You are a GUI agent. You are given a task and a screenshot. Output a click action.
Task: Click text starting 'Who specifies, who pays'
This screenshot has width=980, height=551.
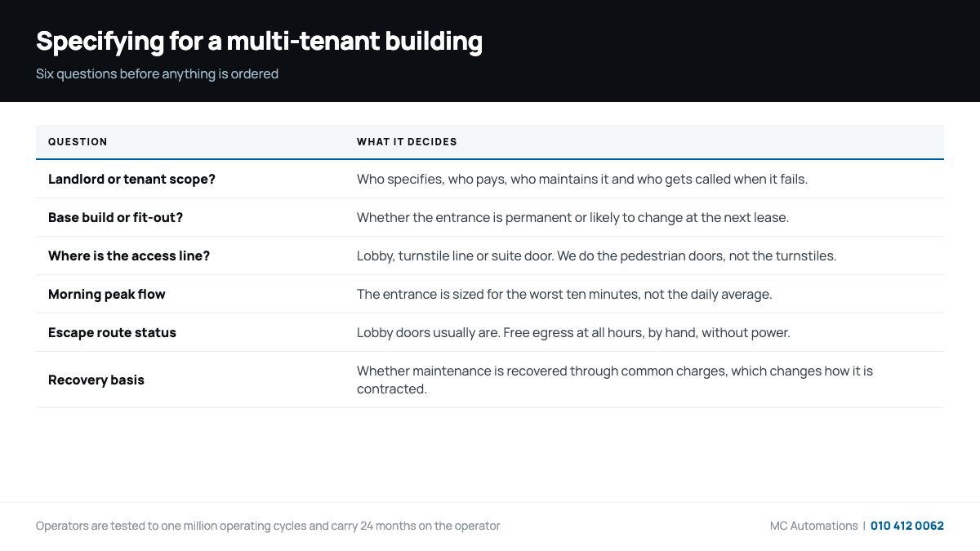coord(581,179)
